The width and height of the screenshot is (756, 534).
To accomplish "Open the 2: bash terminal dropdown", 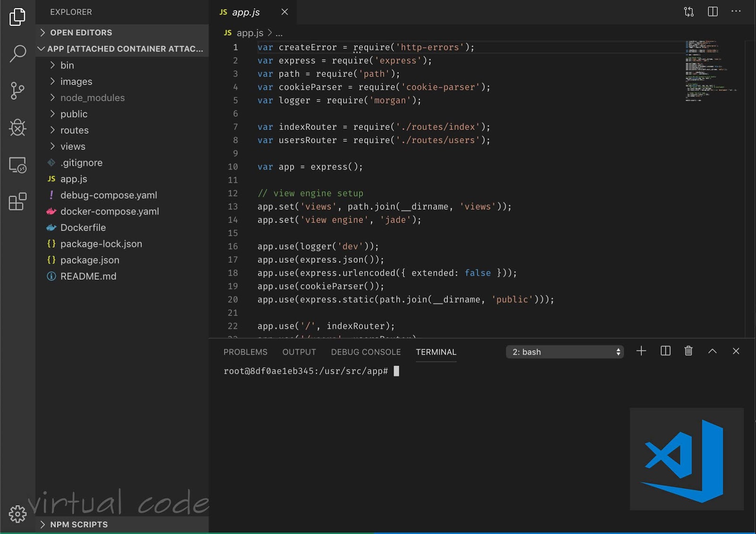I will 565,352.
